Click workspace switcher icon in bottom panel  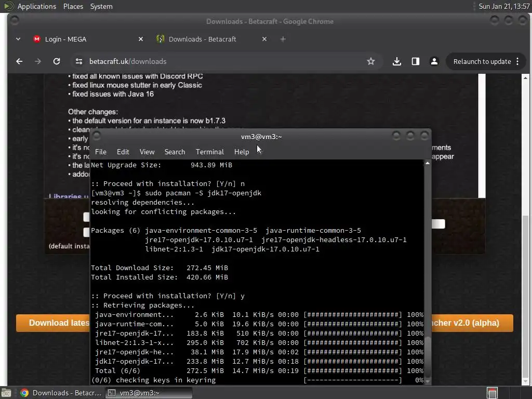(492, 393)
